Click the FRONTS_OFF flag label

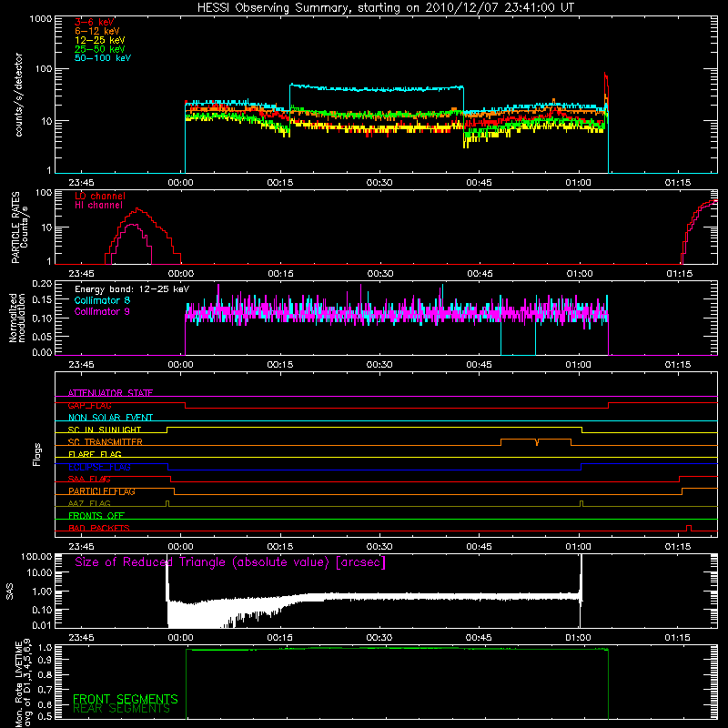click(96, 515)
